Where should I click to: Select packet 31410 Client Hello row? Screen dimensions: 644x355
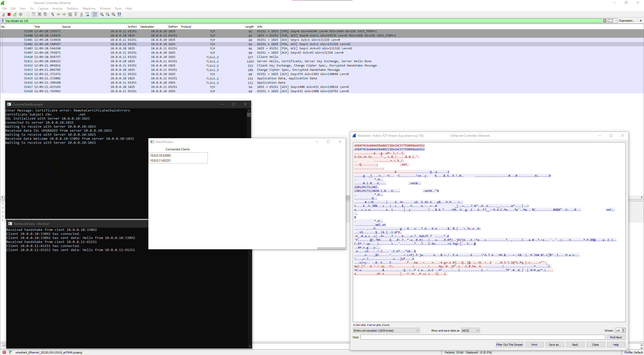[x=322, y=57]
